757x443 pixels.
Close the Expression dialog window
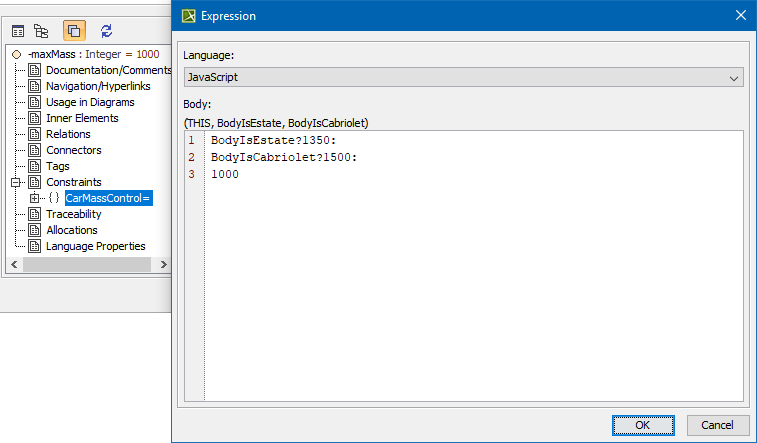click(740, 15)
